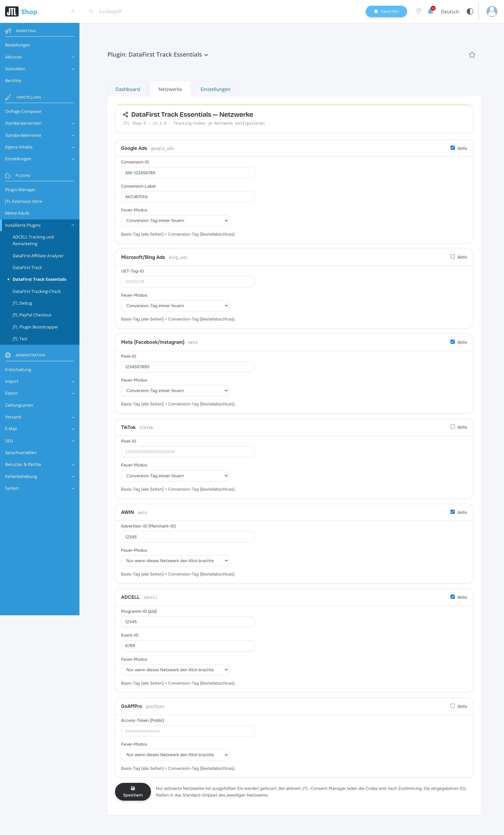Edit ADCELL Programm-ID field
The image size is (504, 835).
pos(187,622)
